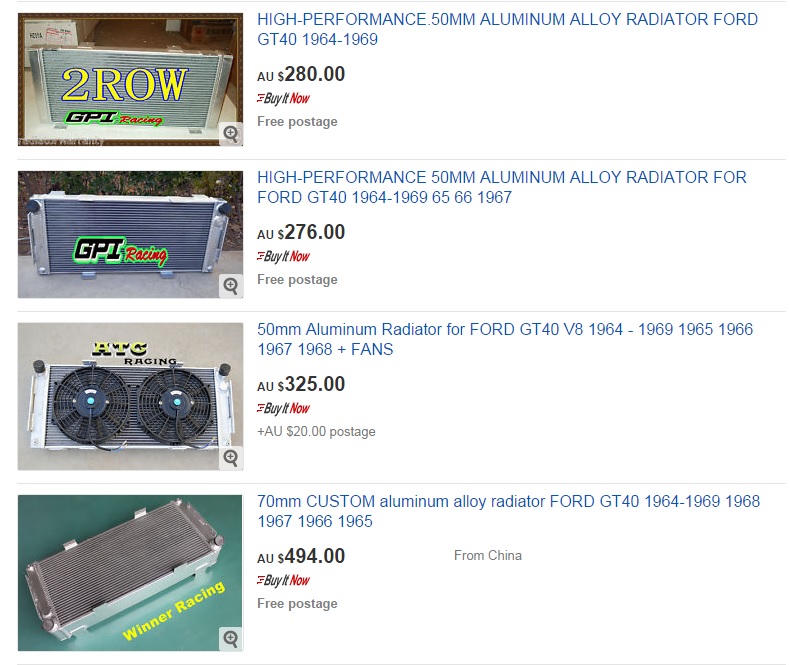Click magnifier on Winner Racing radiator image

(231, 639)
